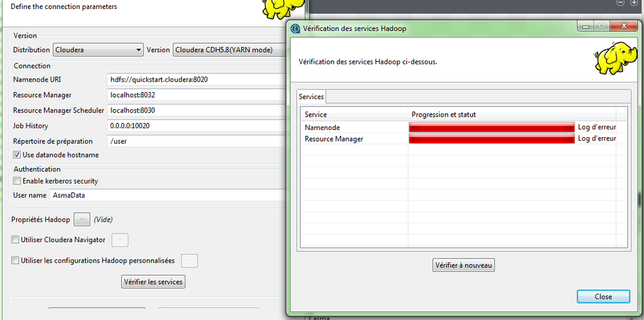Open the Distribution dropdown showing Cloudera
This screenshot has width=644, height=320.
98,50
